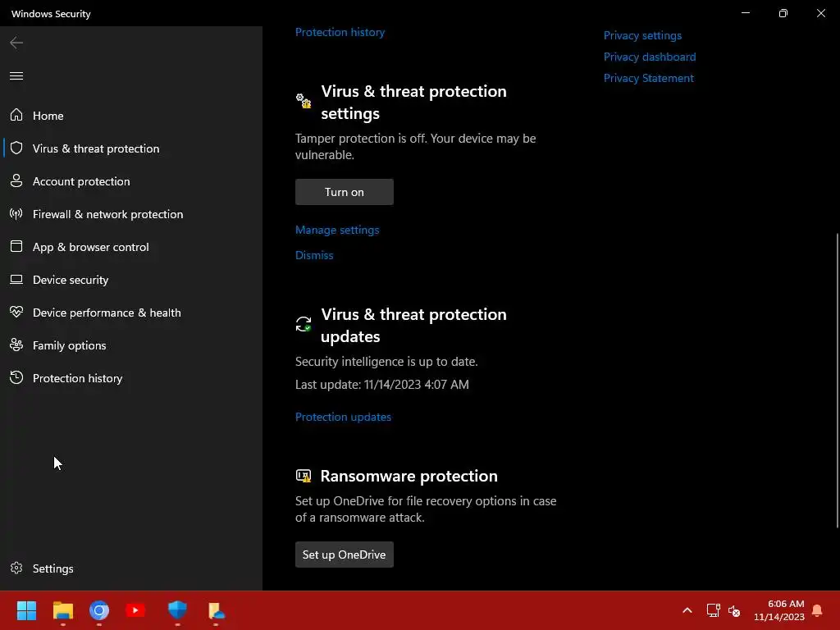The width and height of the screenshot is (840, 630).
Task: Open Protection history link at top
Action: point(340,32)
